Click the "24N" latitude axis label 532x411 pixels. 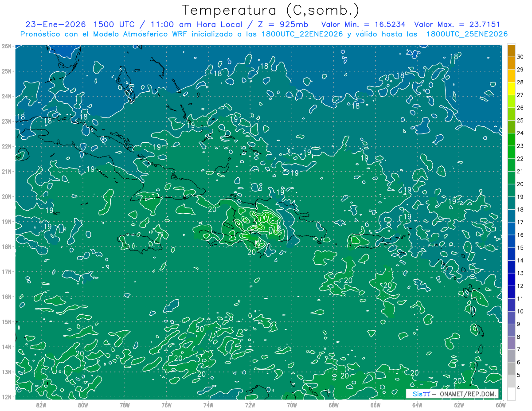click(6, 96)
